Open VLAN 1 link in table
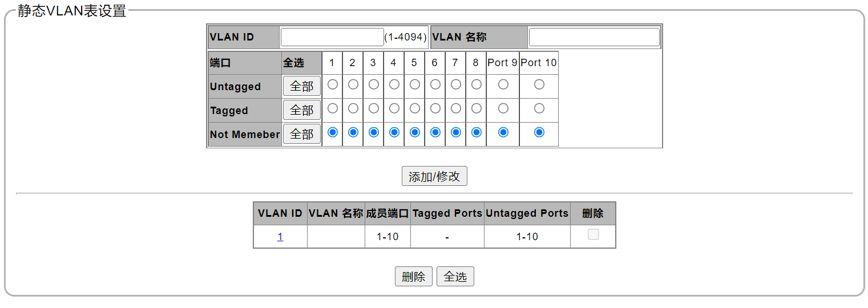 [x=280, y=237]
